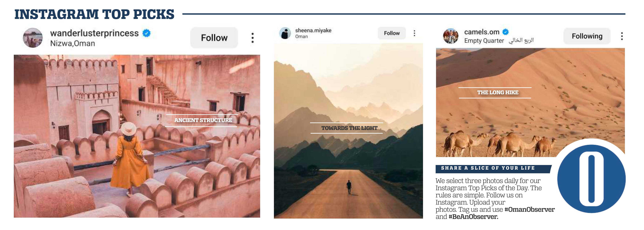Open three-dot menu on sheena.miyake post
This screenshot has width=644, height=230.
tap(414, 33)
